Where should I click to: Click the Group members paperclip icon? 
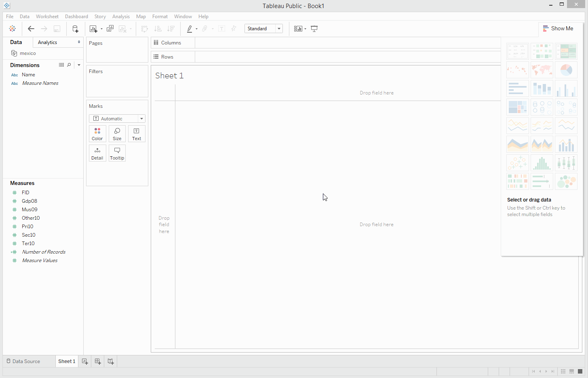pyautogui.click(x=205, y=29)
